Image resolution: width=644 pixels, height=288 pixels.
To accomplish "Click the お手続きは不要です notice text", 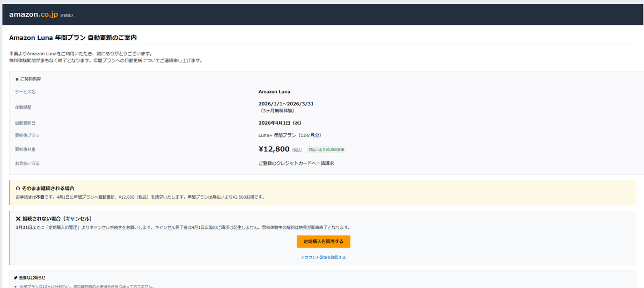I will 141,197.
